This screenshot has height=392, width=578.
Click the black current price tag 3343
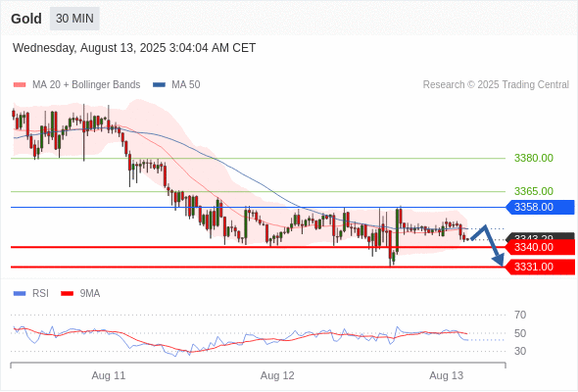click(540, 236)
